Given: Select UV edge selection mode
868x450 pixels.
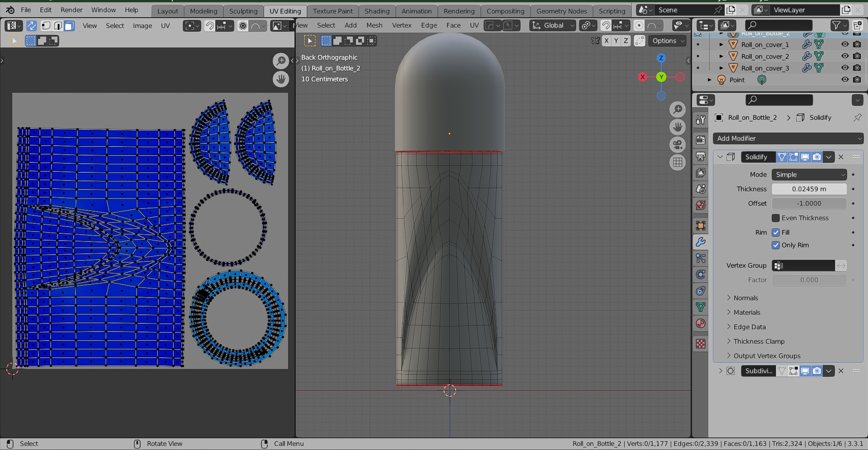Looking at the screenshot, I should 57,26.
